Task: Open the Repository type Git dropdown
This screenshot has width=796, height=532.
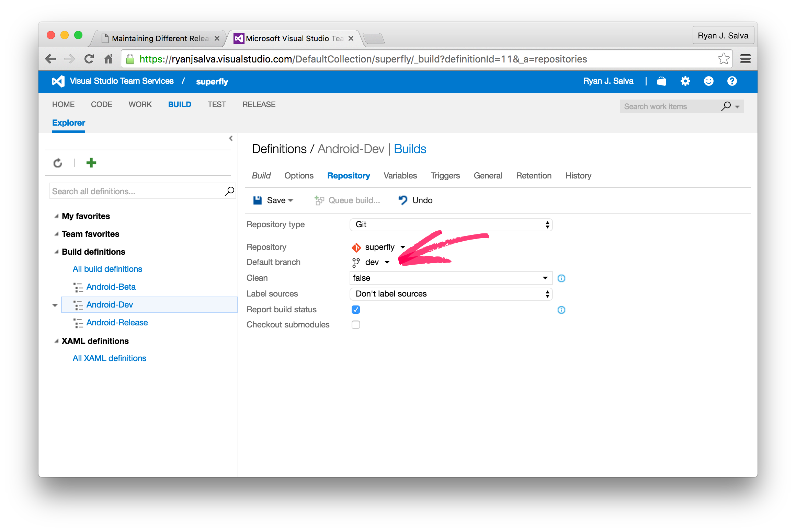Action: click(x=451, y=224)
